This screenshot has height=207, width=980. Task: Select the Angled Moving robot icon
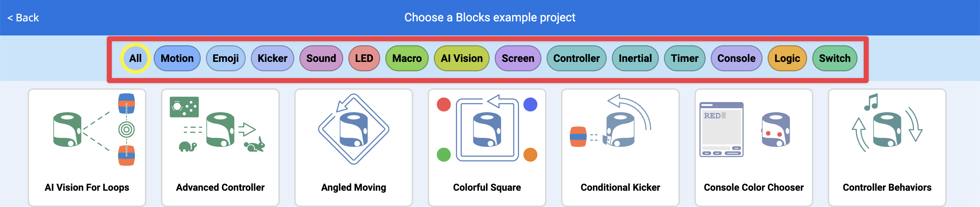point(353,129)
